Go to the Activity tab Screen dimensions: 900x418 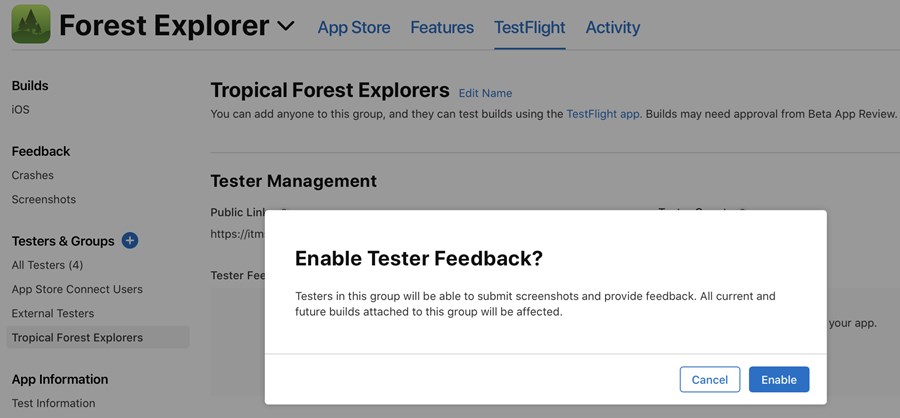[x=612, y=28]
